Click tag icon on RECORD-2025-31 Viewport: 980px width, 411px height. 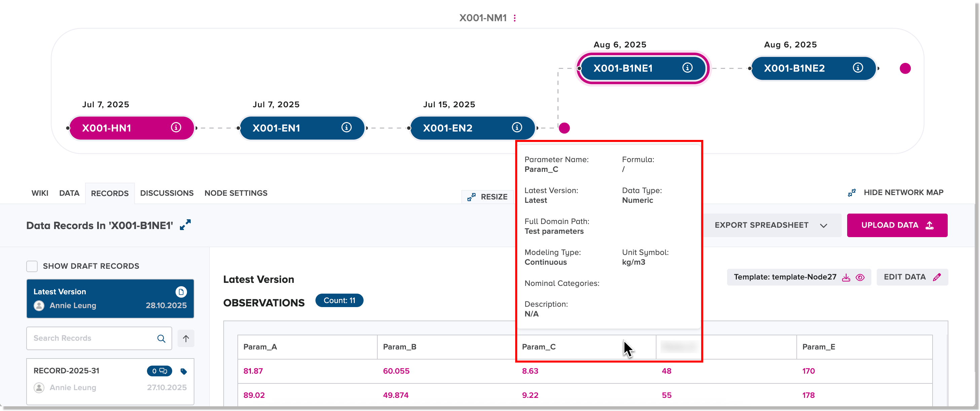tap(183, 371)
